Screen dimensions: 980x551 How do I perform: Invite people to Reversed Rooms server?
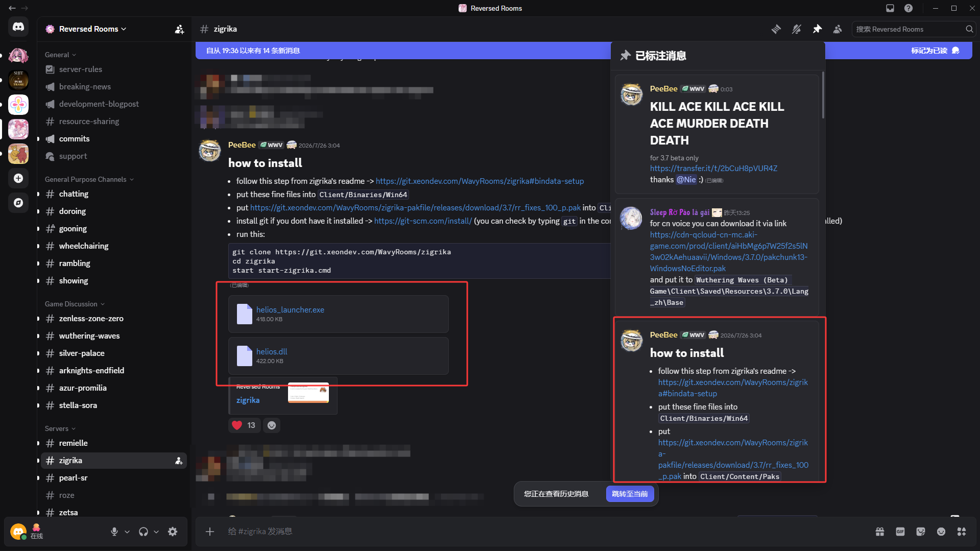point(179,29)
